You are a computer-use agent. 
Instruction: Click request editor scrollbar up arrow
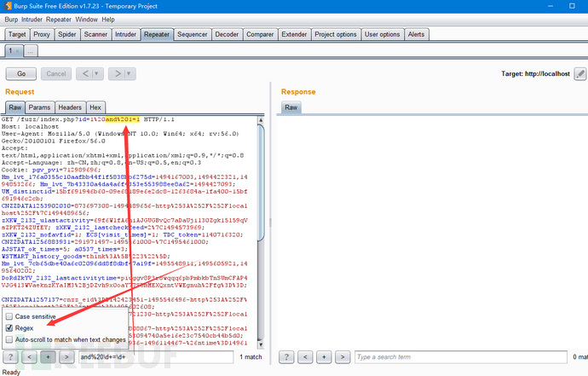point(261,120)
